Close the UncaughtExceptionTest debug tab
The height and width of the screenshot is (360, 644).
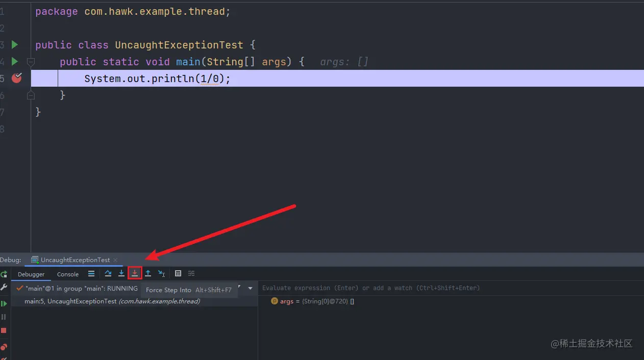(115, 260)
